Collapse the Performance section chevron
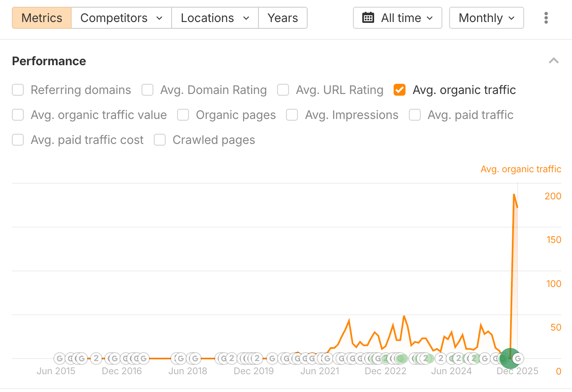This screenshot has height=392, width=572. [x=554, y=61]
